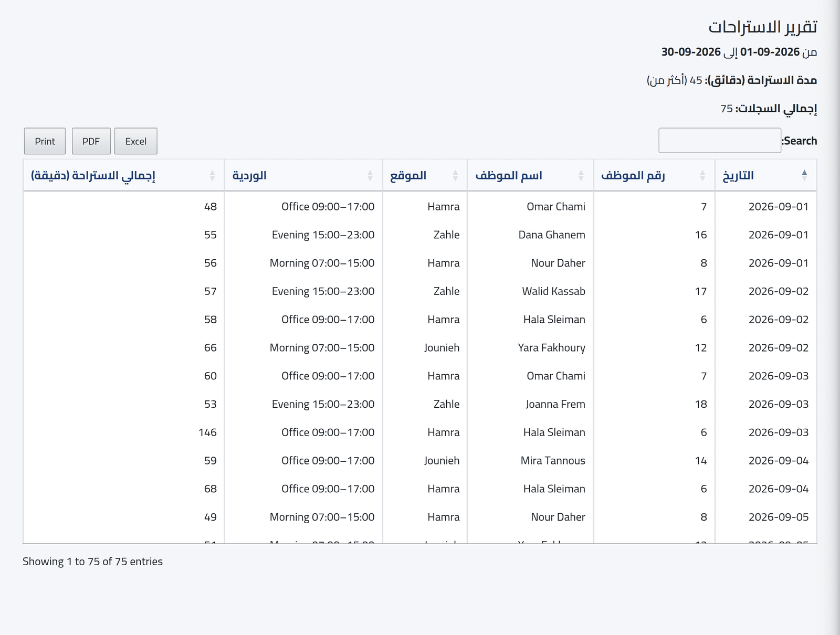
Task: Select Dana Ghanem name cell
Action: 552,235
